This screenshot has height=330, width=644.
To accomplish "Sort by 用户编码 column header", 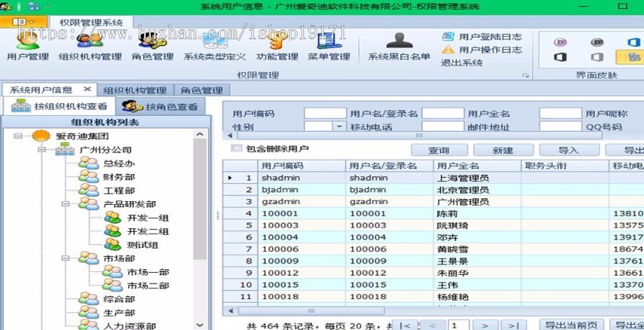I will coord(301,166).
